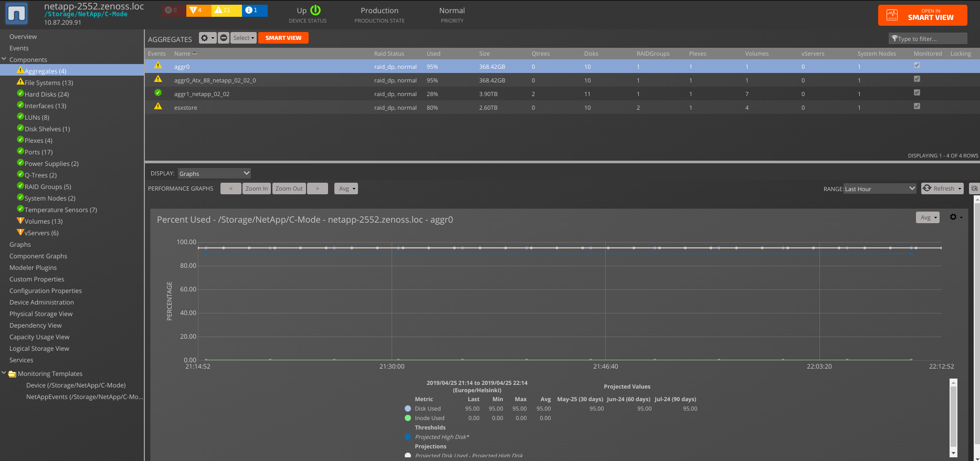
Task: Click the Zoom Out button
Action: (x=289, y=188)
